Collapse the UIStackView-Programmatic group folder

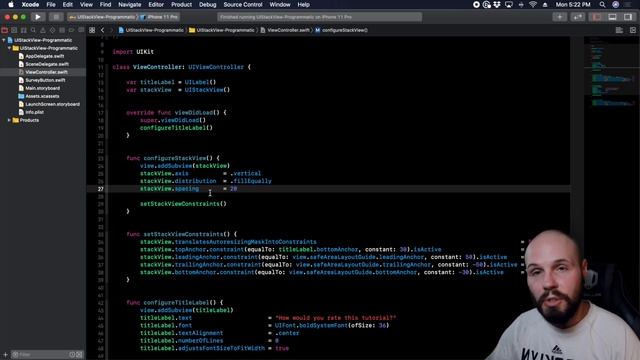pyautogui.click(x=9, y=48)
